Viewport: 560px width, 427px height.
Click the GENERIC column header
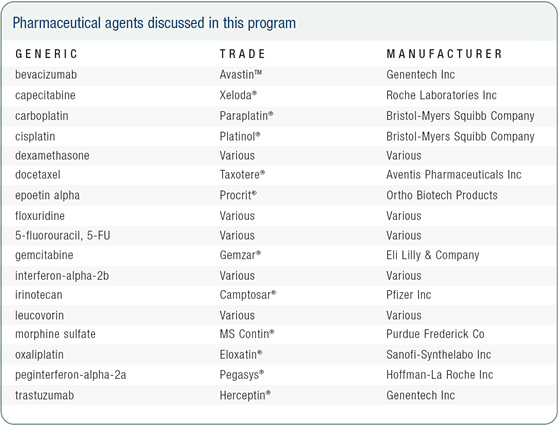pyautogui.click(x=46, y=54)
